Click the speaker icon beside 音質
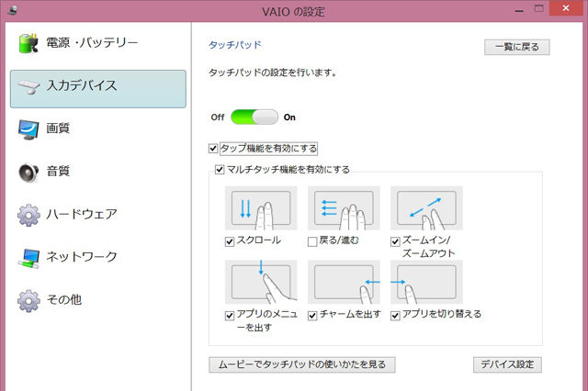The height and width of the screenshot is (391, 588). (28, 173)
